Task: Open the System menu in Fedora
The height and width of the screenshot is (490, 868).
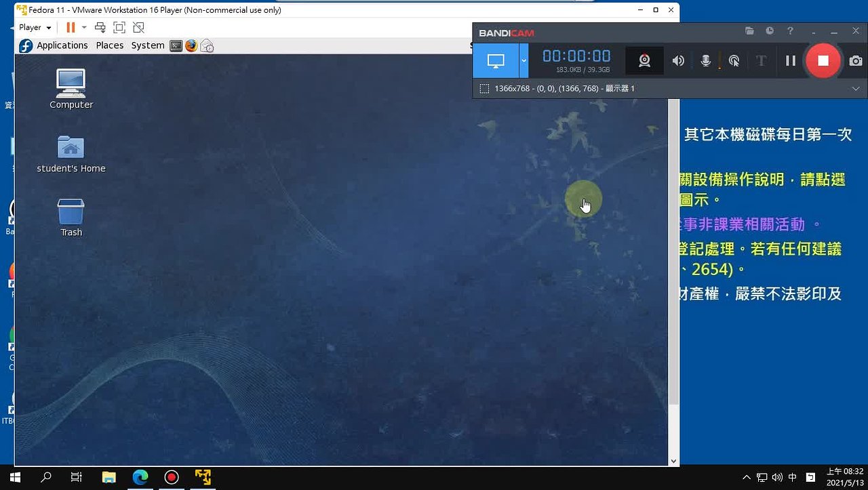Action: [x=148, y=45]
